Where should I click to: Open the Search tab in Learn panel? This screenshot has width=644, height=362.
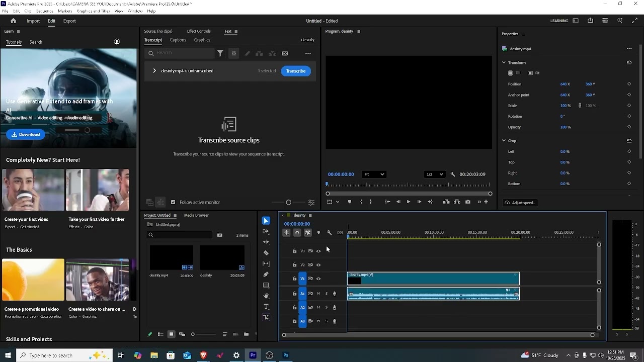pyautogui.click(x=36, y=42)
